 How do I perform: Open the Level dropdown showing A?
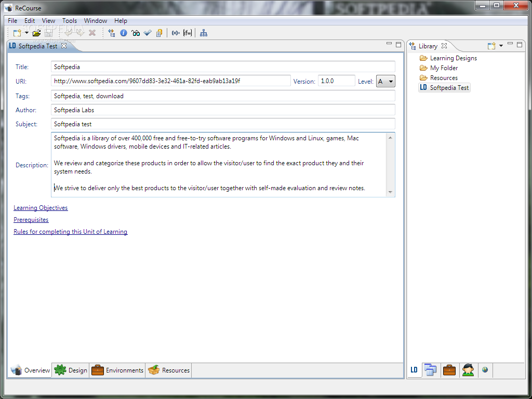pos(385,82)
